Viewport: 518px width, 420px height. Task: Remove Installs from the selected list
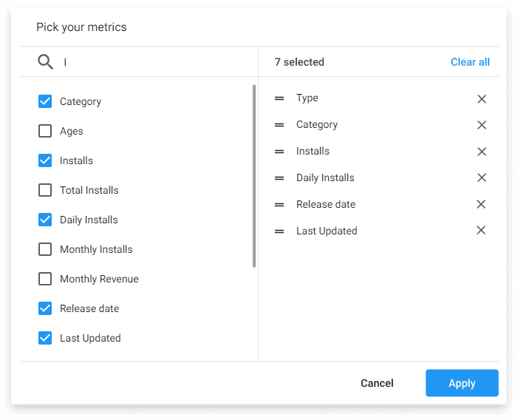click(x=481, y=152)
